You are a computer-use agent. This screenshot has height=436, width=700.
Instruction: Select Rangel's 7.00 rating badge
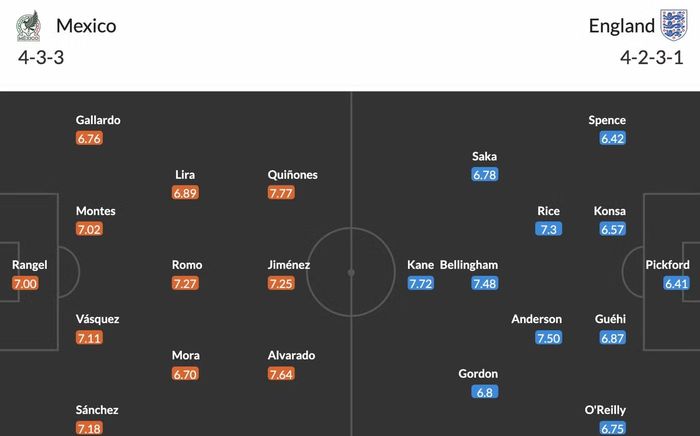point(25,283)
